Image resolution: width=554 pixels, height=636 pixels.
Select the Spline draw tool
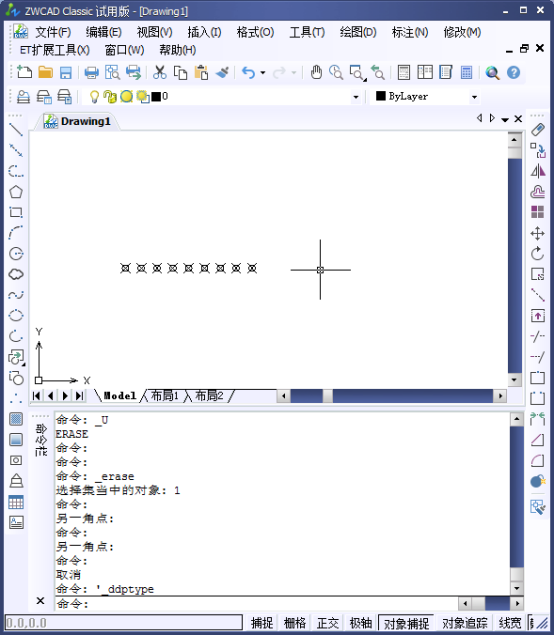(16, 295)
